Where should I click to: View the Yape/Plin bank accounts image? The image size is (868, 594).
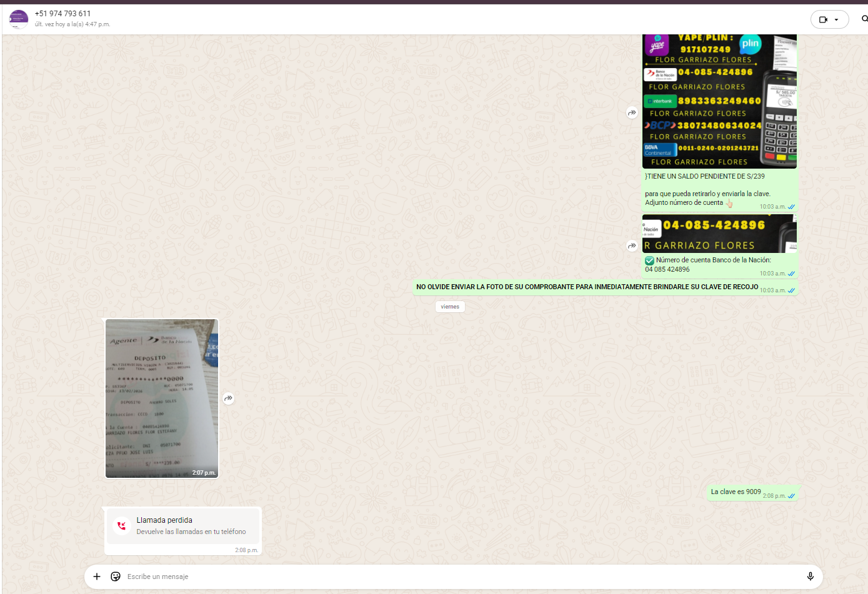click(x=719, y=101)
